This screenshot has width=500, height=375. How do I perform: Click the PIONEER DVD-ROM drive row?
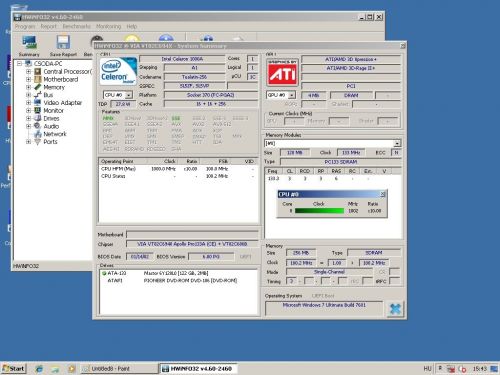(179, 281)
